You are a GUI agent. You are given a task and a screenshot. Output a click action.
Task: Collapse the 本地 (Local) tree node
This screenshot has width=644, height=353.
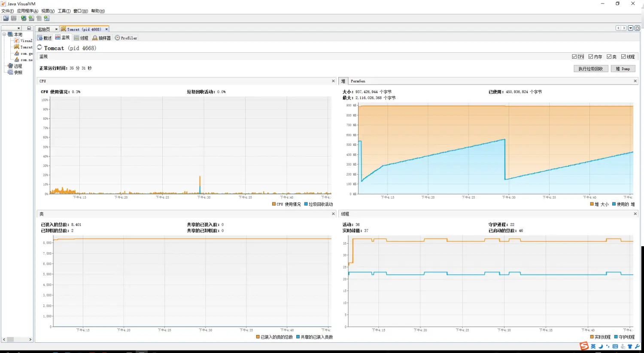4,34
